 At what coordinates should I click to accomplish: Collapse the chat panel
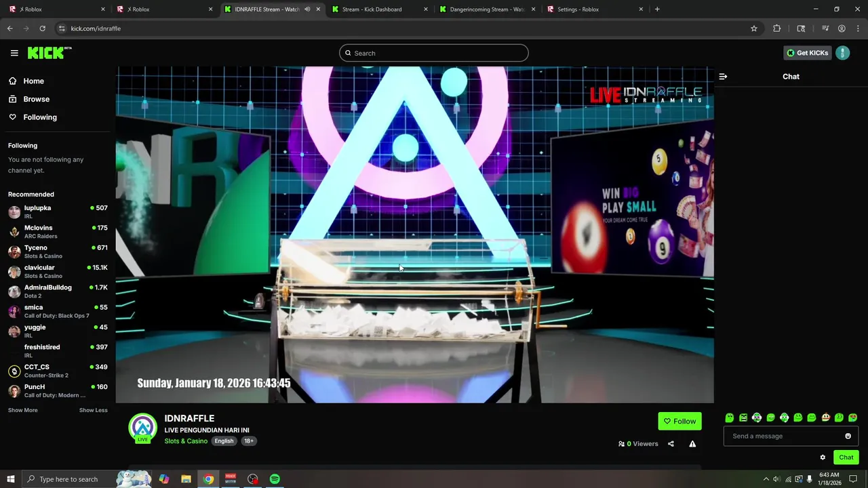pyautogui.click(x=723, y=77)
